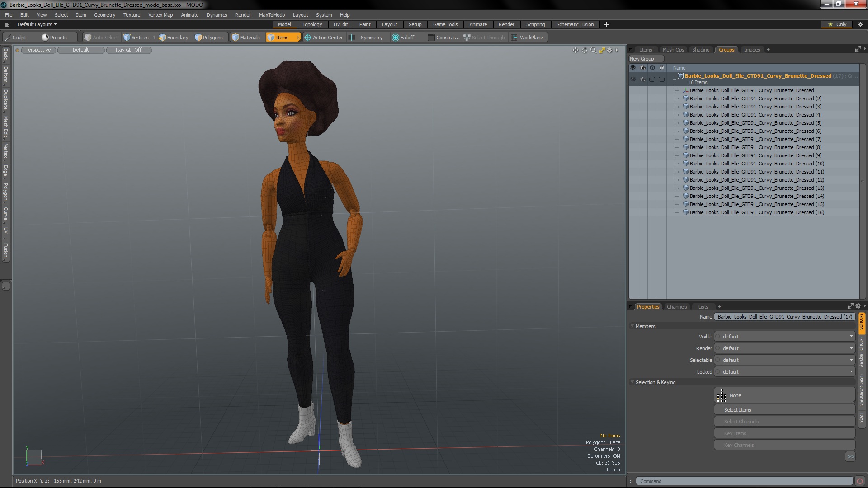Click the viewport zoom magnifier icon
Image resolution: width=868 pixels, height=488 pixels.
pyautogui.click(x=593, y=50)
